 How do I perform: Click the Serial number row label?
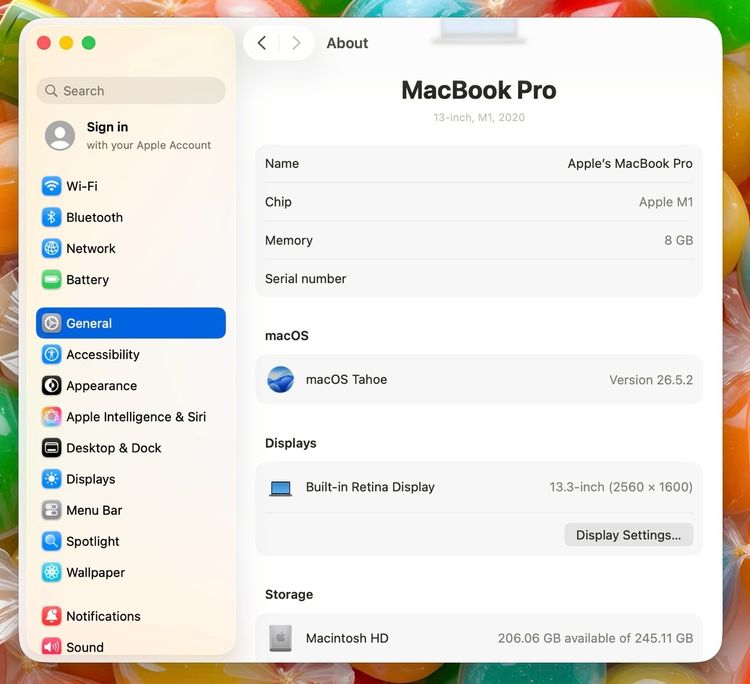point(306,278)
